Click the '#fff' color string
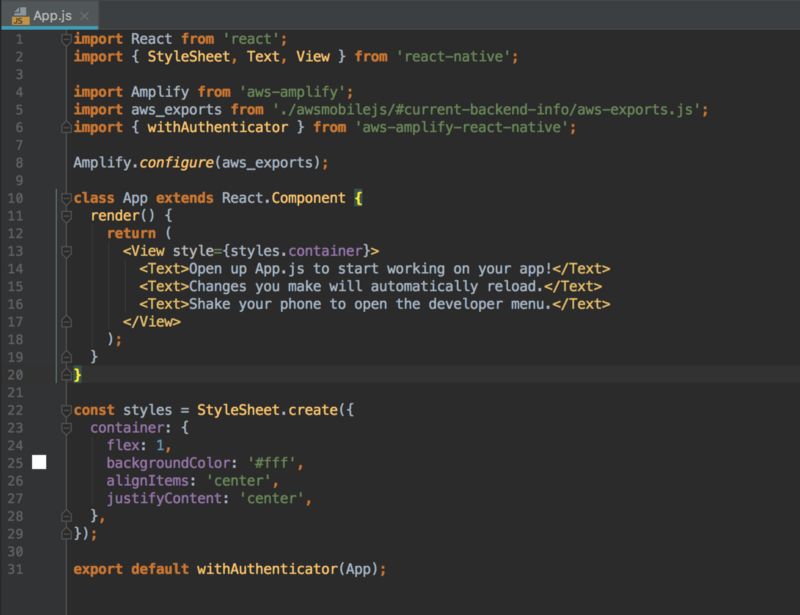800x615 pixels. [271, 463]
